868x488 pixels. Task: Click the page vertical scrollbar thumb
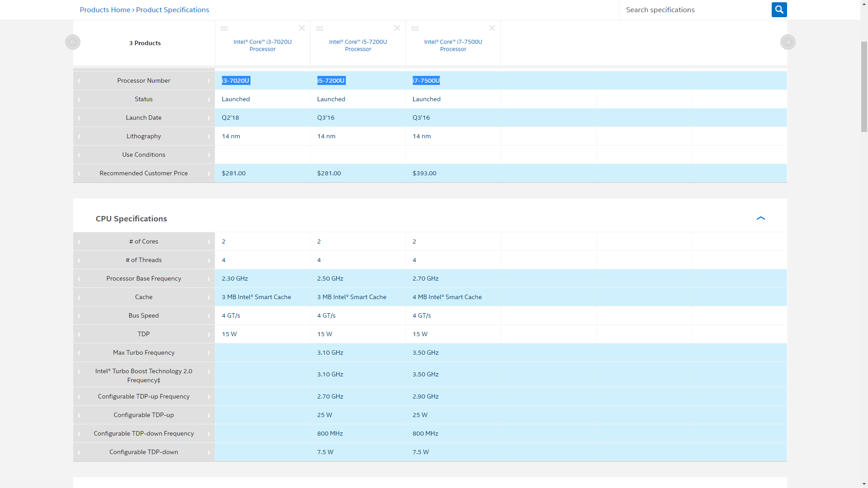coord(864,86)
